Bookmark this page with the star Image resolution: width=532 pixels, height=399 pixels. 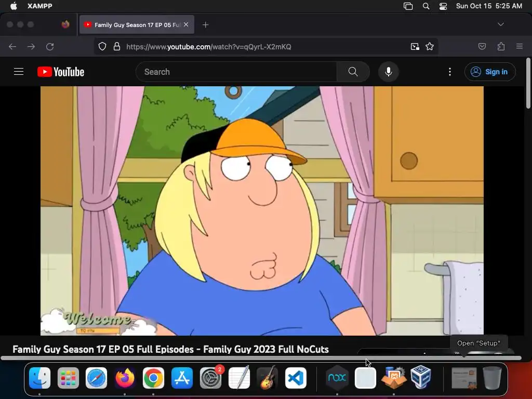(x=430, y=46)
